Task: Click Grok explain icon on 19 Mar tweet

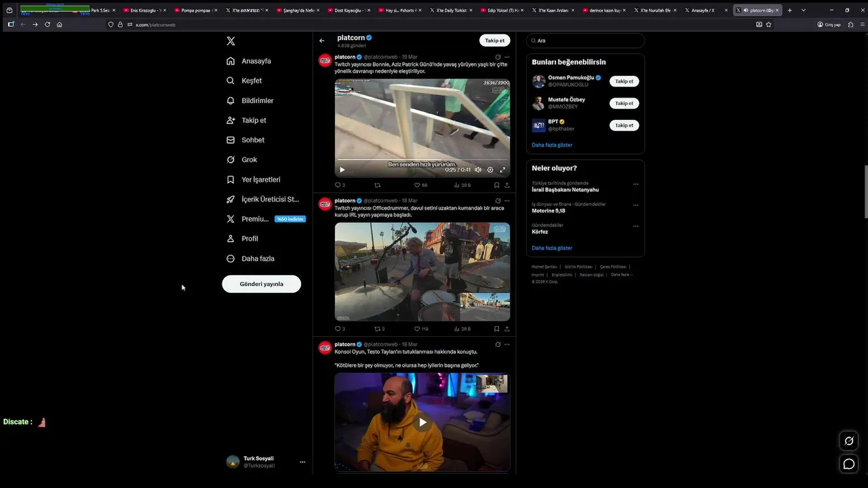Action: point(498,57)
